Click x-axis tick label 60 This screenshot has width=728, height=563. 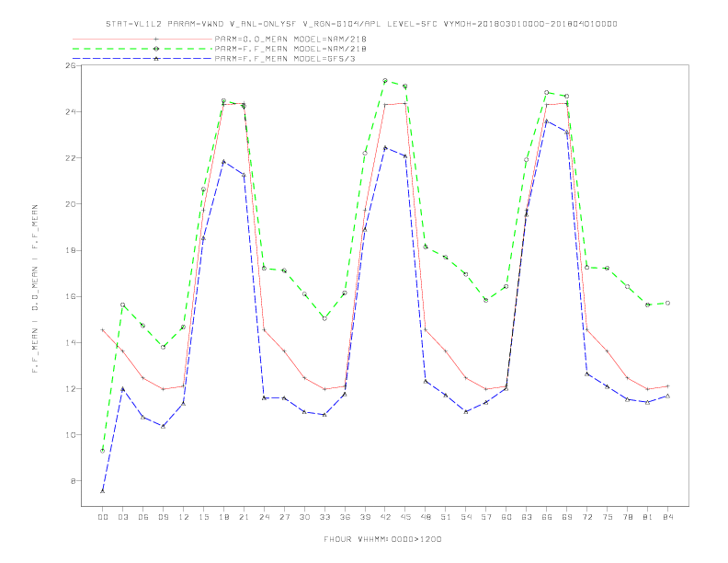click(506, 517)
